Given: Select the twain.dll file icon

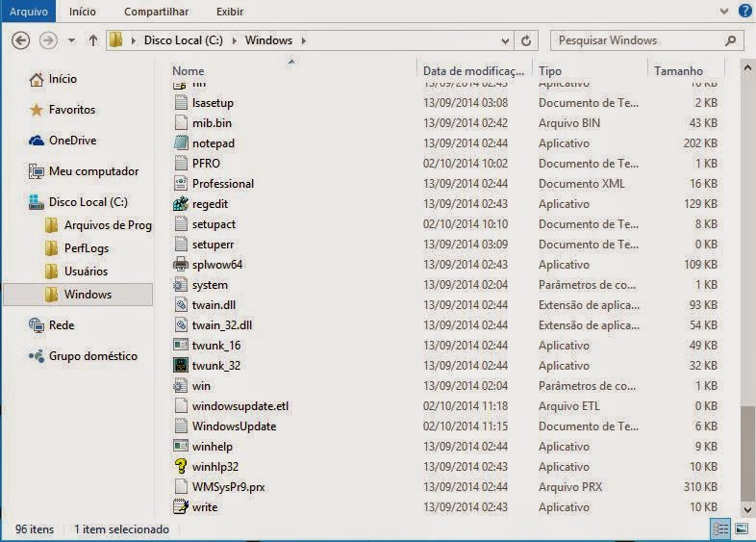Looking at the screenshot, I should click(181, 305).
